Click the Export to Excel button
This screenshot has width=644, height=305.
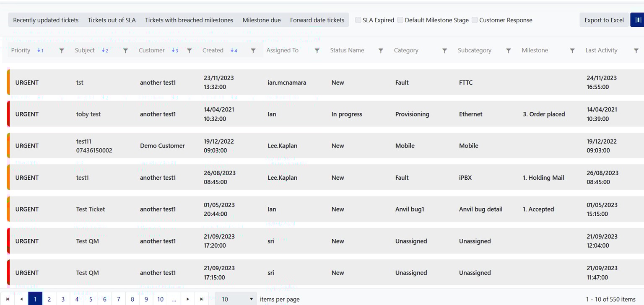click(604, 20)
